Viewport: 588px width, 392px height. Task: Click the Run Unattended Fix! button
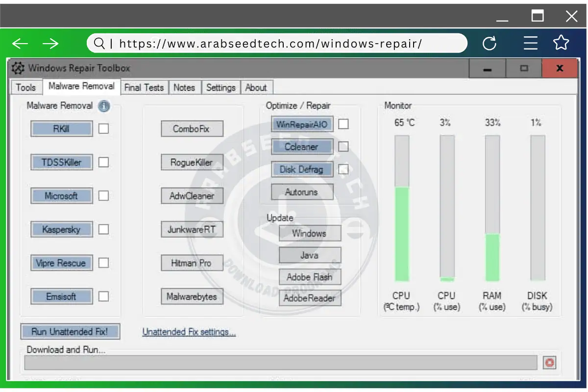pyautogui.click(x=70, y=332)
